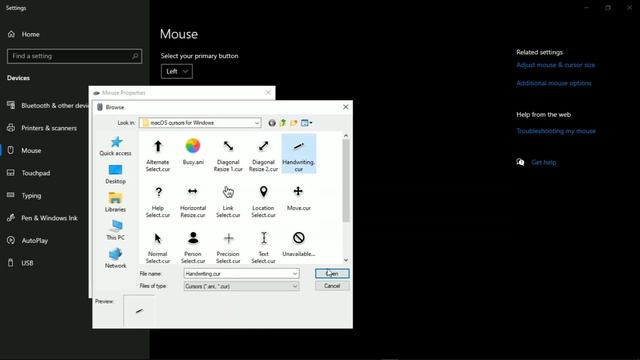The width and height of the screenshot is (640, 360).
Task: Close the Browse dialog
Action: (x=345, y=107)
